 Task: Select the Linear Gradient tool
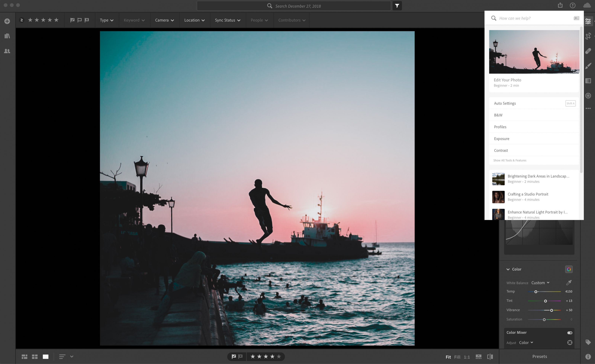[x=588, y=81]
